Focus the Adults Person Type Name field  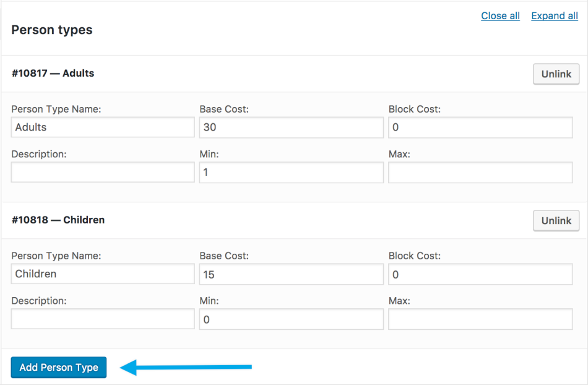(x=103, y=128)
